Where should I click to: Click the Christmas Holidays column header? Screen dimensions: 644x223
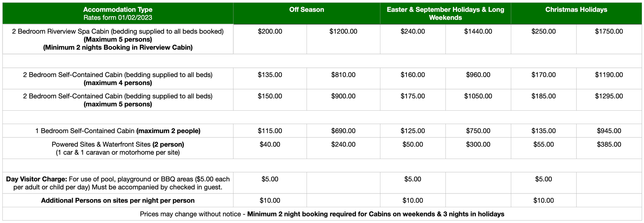coord(576,10)
